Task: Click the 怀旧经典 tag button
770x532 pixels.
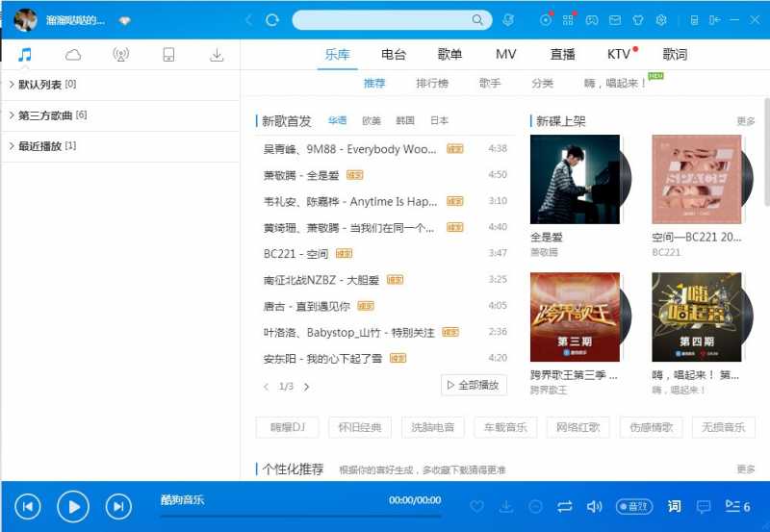Action: pos(360,427)
